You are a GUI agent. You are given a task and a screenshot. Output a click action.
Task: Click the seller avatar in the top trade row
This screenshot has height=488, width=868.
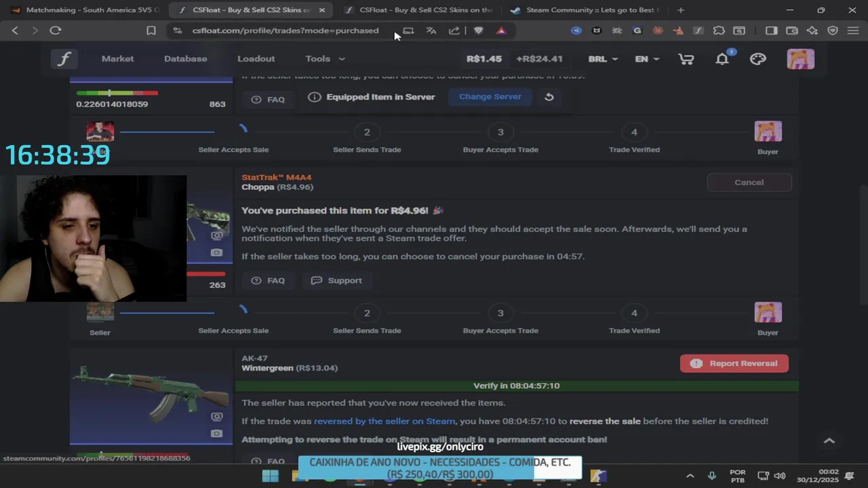click(100, 131)
